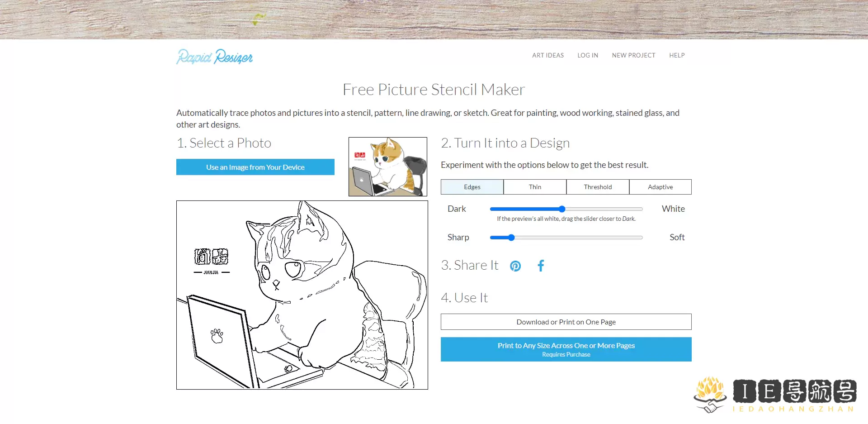Click the Dark to White slider handle
868x424 pixels.
coord(562,209)
